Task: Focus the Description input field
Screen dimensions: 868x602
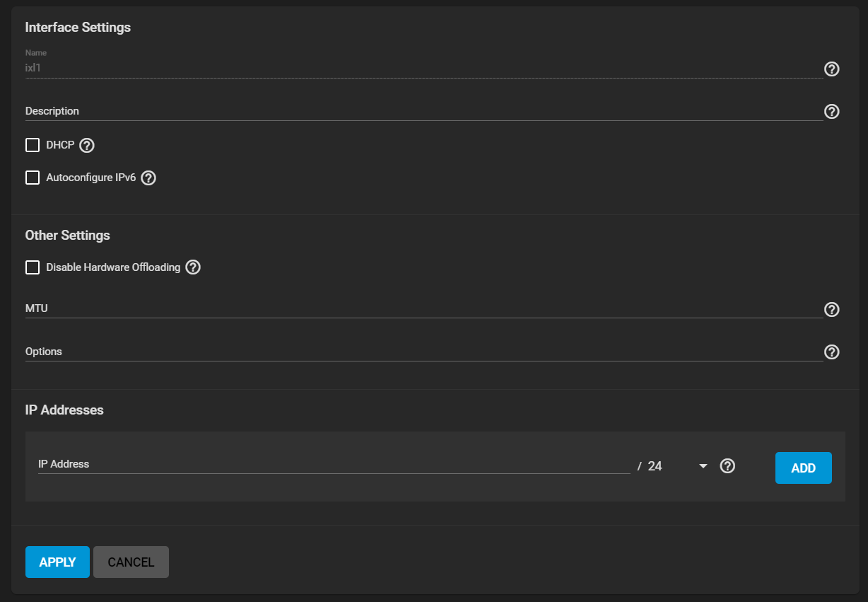Action: [x=424, y=111]
